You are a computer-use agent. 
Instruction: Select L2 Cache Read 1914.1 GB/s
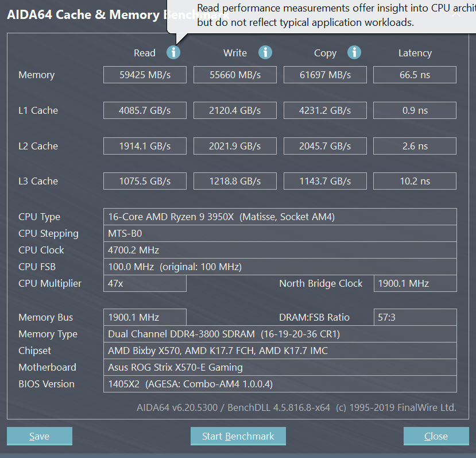pos(145,146)
